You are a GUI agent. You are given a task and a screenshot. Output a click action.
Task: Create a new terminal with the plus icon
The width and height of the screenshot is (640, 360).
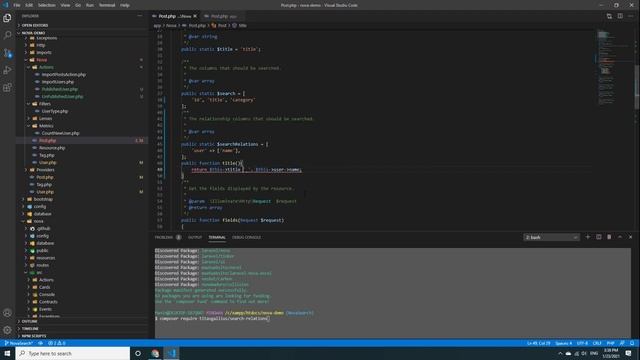coord(588,237)
